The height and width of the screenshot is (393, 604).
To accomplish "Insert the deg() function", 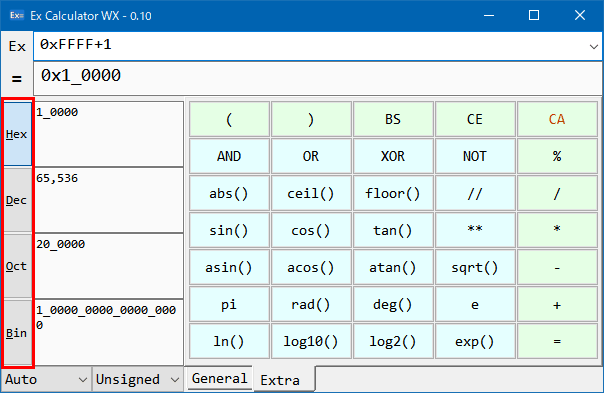I will coord(393,304).
